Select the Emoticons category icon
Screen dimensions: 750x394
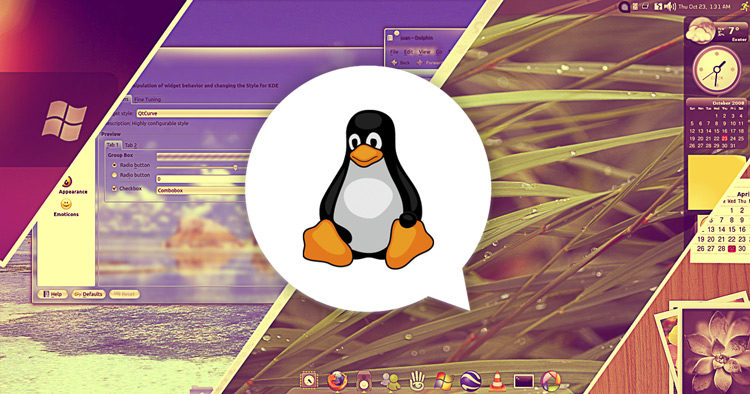(x=66, y=204)
